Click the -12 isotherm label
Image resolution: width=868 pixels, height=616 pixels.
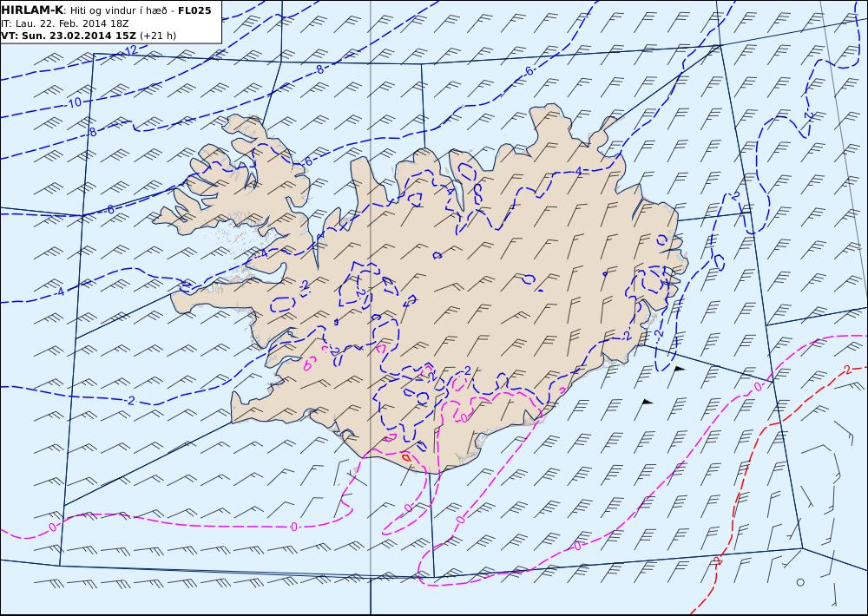point(129,50)
